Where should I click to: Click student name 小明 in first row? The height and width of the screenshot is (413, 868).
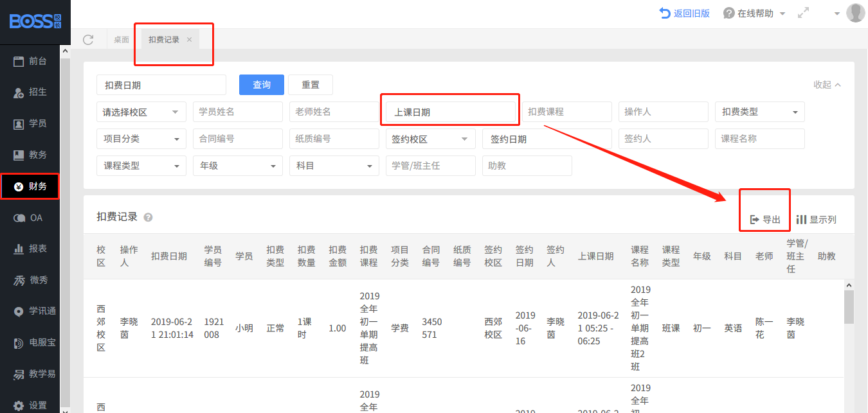click(x=244, y=328)
